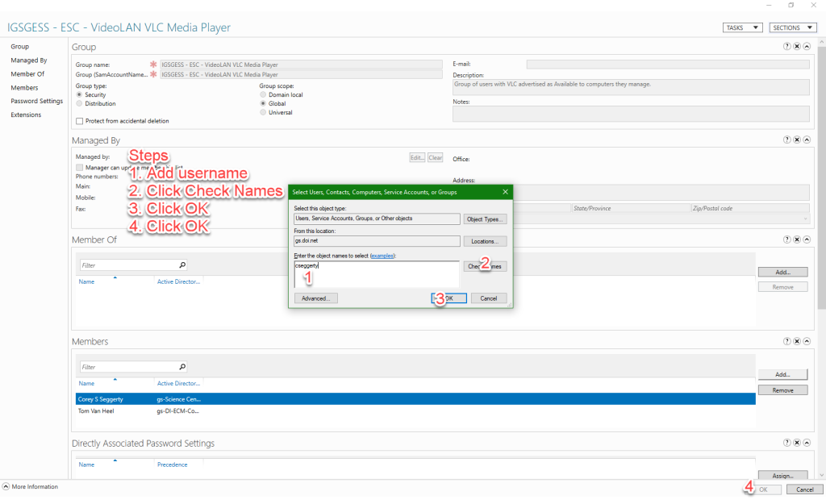Screen dimensions: 826x504
Task: Cancel the Select Users dialog
Action: click(x=489, y=298)
